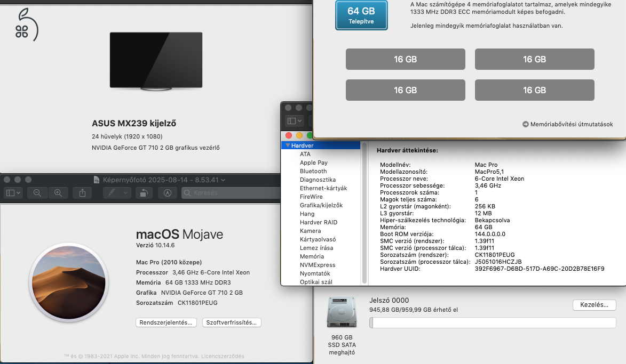
Task: Select Diagnosztika in the hardware list
Action: (x=318, y=180)
